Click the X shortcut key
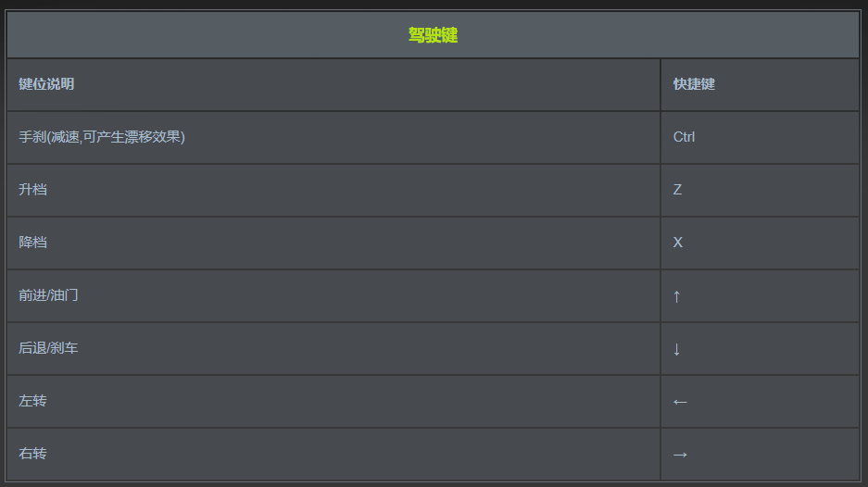 coord(677,243)
